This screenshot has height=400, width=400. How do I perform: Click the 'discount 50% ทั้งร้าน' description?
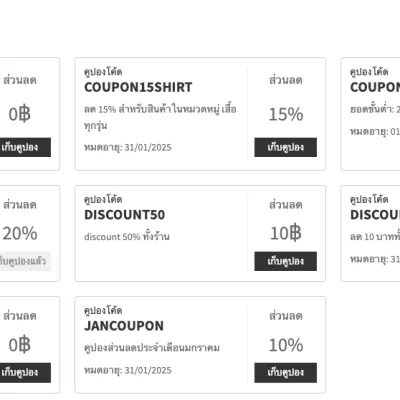(127, 237)
